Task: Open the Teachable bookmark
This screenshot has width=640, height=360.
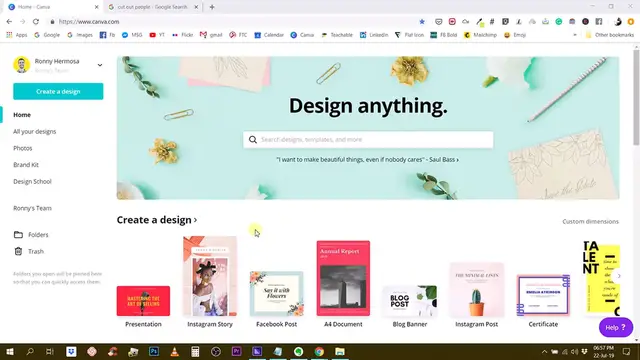Action: [337, 35]
